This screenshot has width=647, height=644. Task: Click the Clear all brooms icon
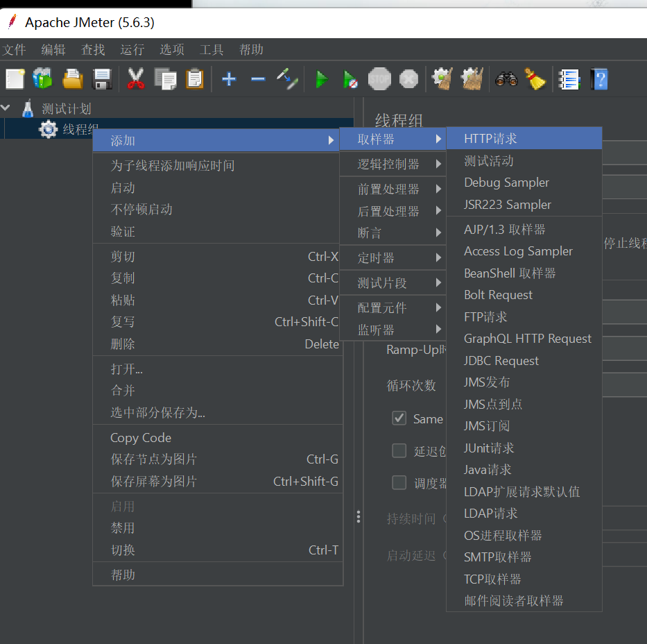pos(472,79)
